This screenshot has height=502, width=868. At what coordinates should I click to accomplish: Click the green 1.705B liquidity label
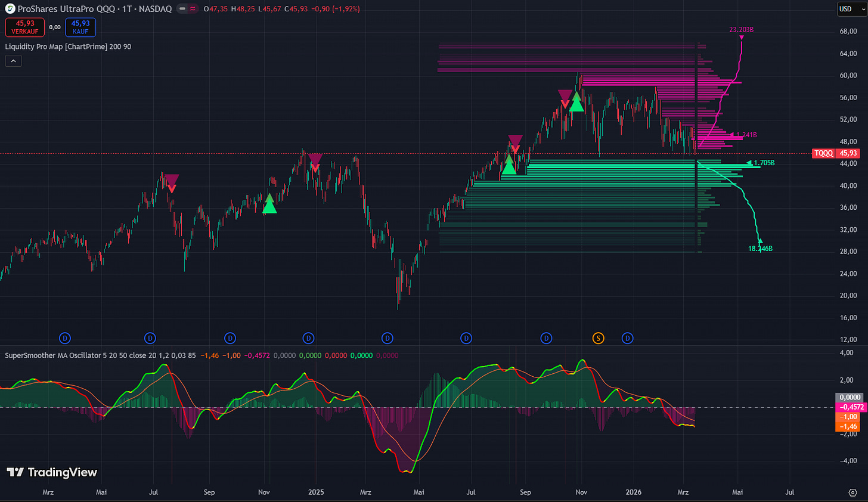point(764,163)
